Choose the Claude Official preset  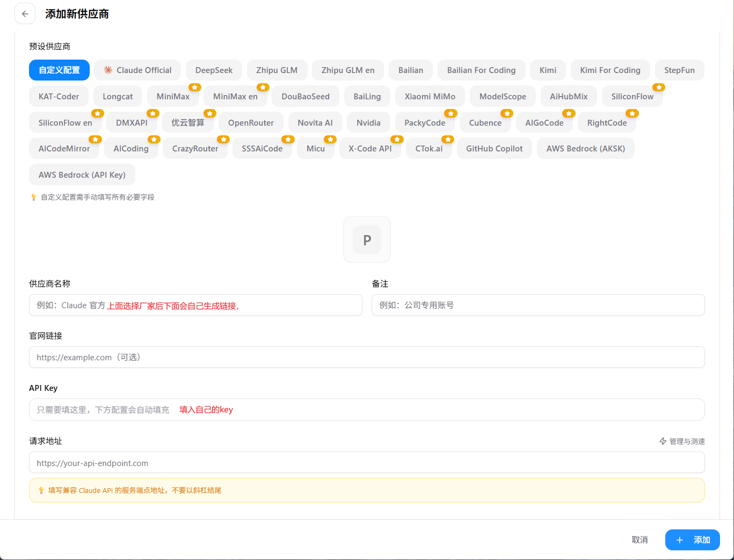coord(137,70)
